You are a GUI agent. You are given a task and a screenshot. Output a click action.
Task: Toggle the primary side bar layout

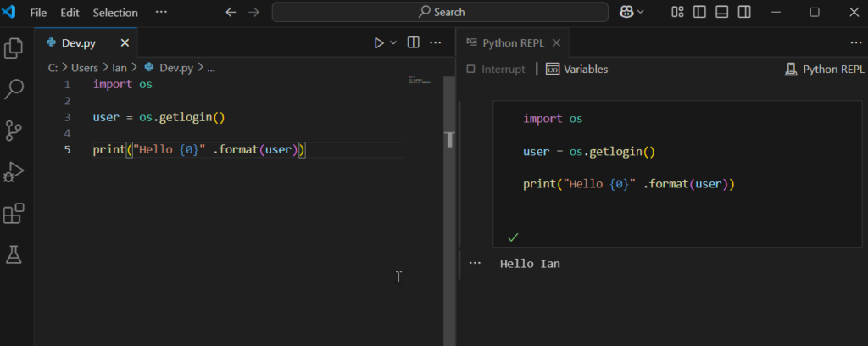[x=699, y=12]
